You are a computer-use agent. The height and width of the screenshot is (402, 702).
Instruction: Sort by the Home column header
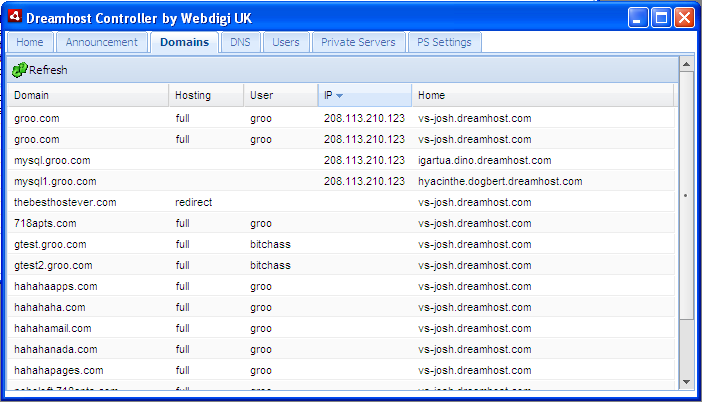542,95
